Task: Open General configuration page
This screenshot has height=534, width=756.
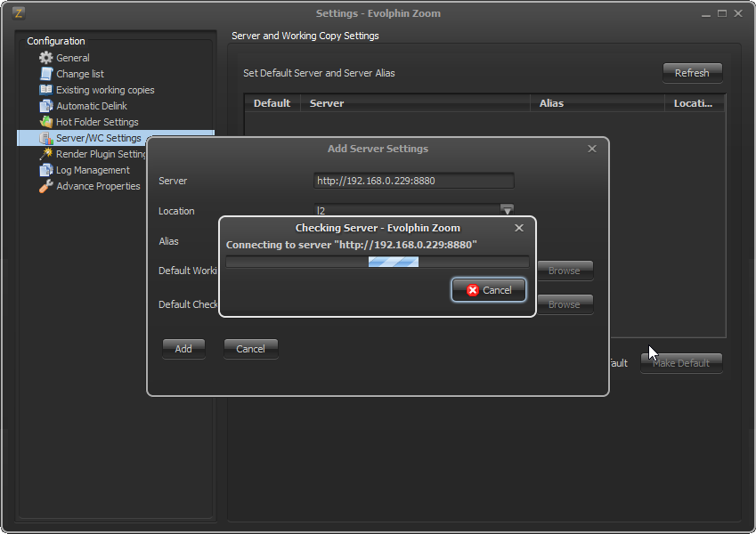Action: pos(73,58)
